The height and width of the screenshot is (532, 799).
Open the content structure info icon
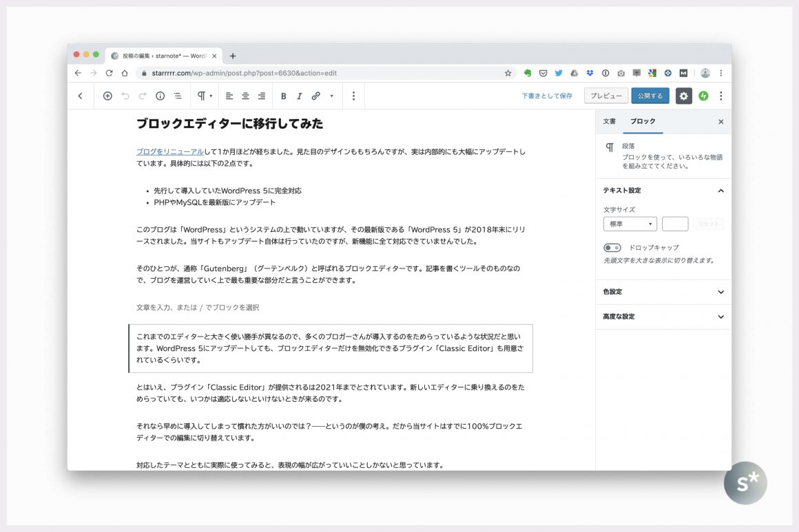[x=160, y=96]
